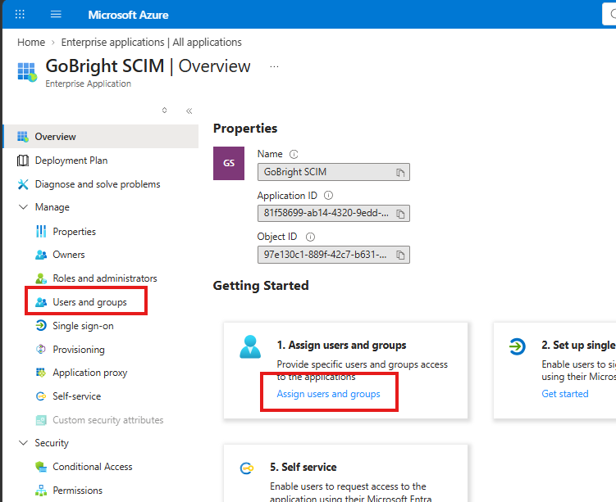Click the Provisioning cycle icon
The height and width of the screenshot is (502, 616).
[x=41, y=349]
